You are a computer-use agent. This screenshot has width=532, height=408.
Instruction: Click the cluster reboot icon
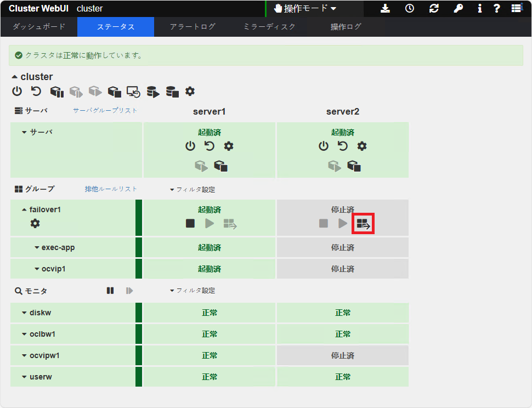coord(36,92)
